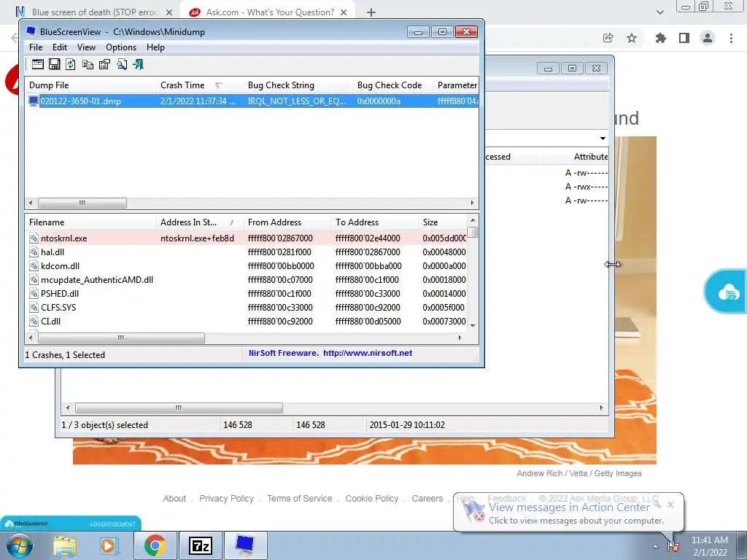Sort by the Bug Check String header
Image resolution: width=747 pixels, height=560 pixels.
(x=298, y=85)
